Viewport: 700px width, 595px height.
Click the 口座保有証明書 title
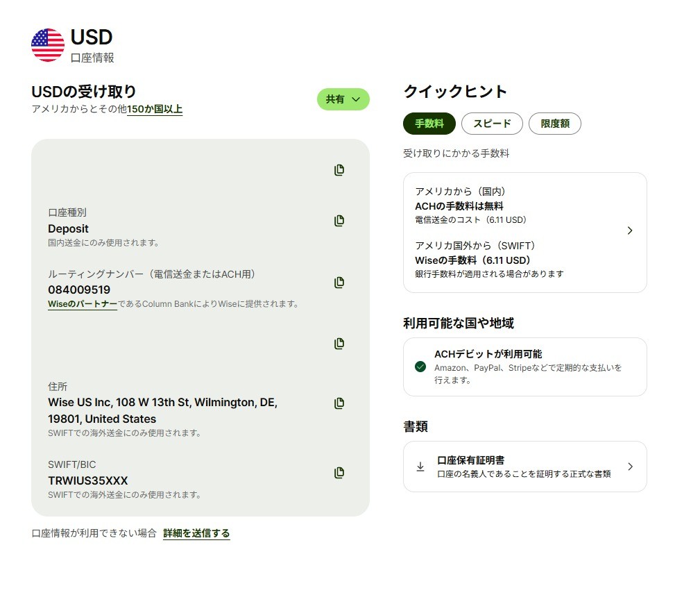(470, 460)
